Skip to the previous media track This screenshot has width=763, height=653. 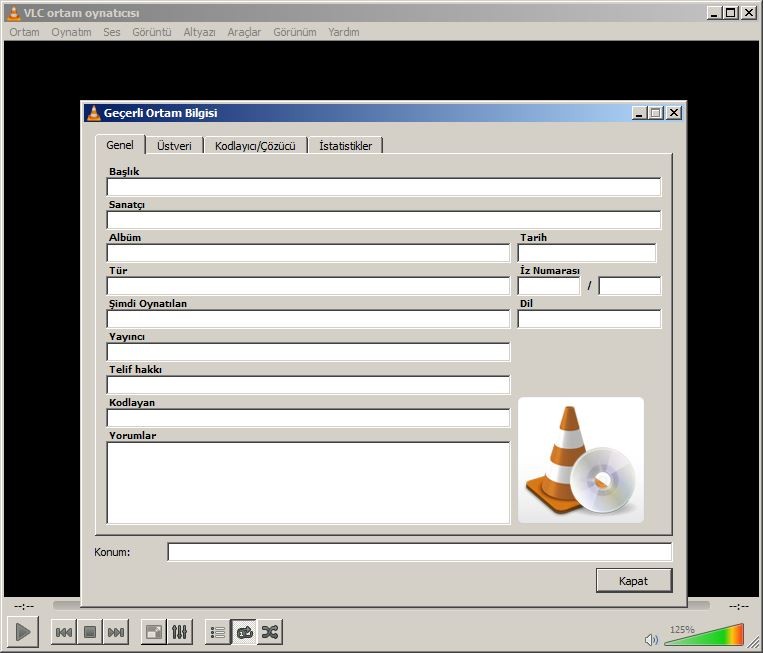[64, 632]
